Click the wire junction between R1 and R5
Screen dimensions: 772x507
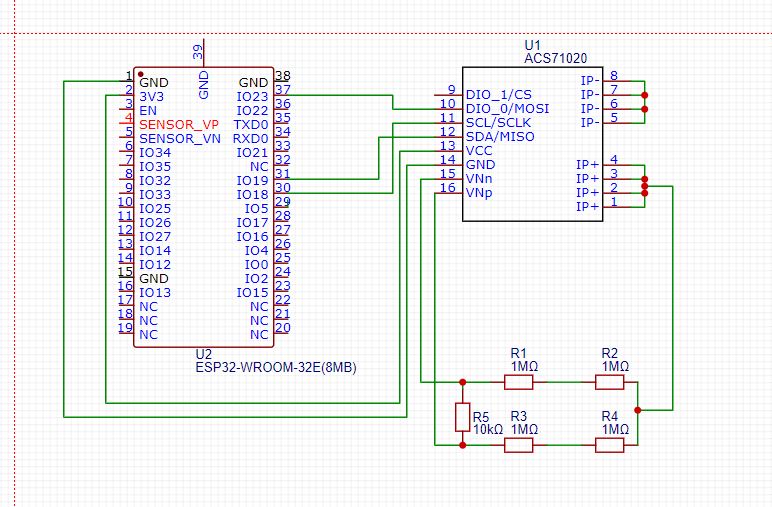point(462,382)
